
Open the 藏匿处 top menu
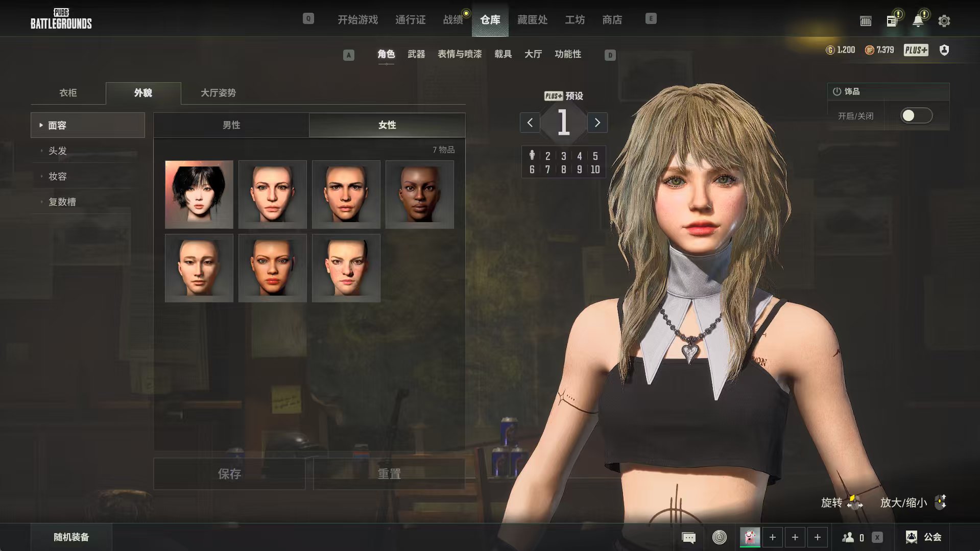(532, 20)
